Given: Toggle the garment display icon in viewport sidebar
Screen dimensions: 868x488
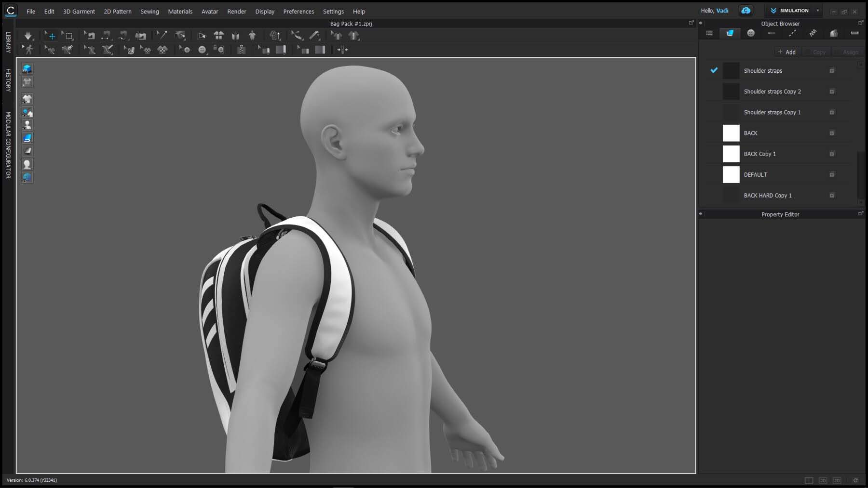Looking at the screenshot, I should click(27, 99).
